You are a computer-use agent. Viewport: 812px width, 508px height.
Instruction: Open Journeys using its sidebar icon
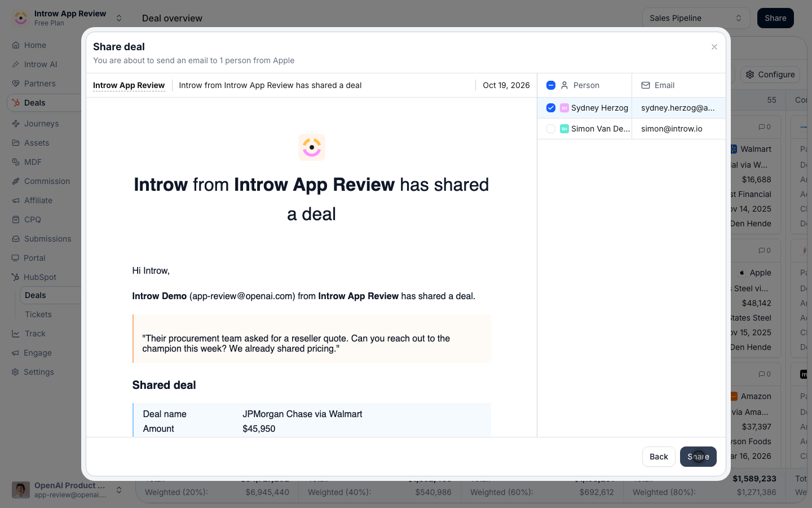pos(16,124)
